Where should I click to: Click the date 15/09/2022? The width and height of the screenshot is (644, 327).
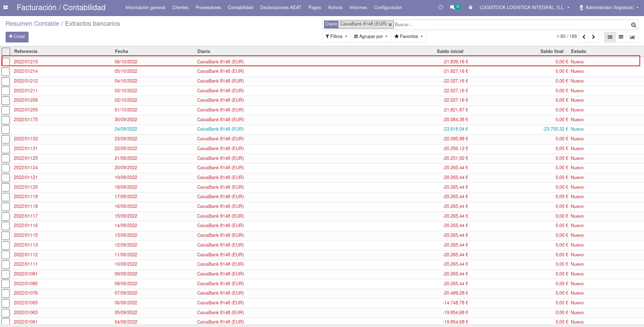click(x=126, y=216)
